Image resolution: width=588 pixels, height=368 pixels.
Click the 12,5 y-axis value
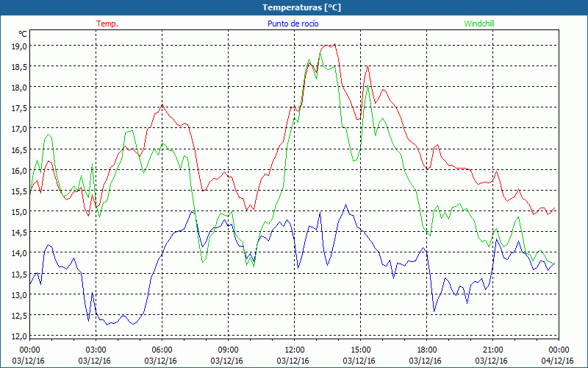tap(20, 316)
